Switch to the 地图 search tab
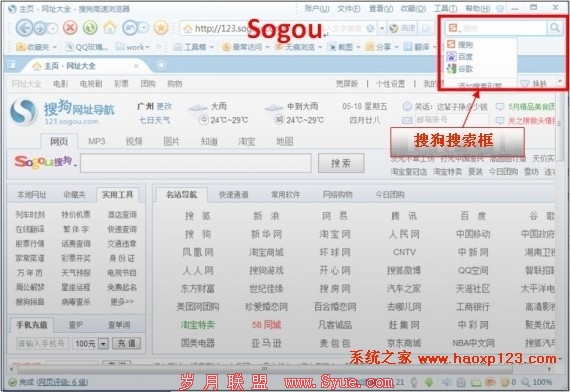The image size is (570, 392). (284, 141)
